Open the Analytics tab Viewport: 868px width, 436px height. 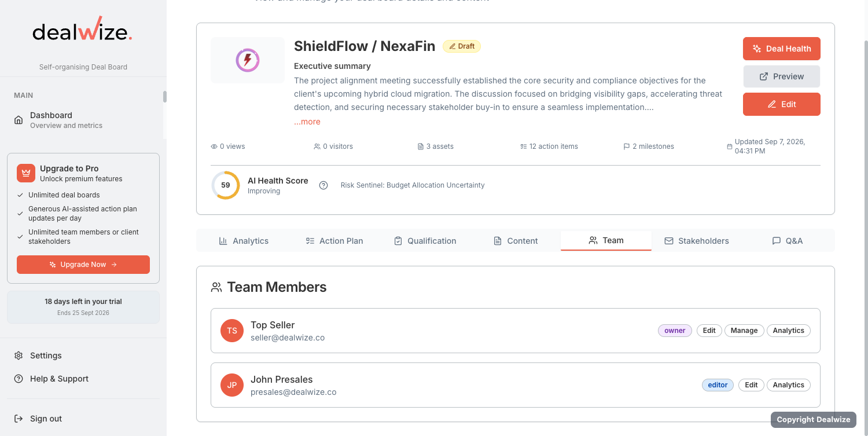(244, 241)
